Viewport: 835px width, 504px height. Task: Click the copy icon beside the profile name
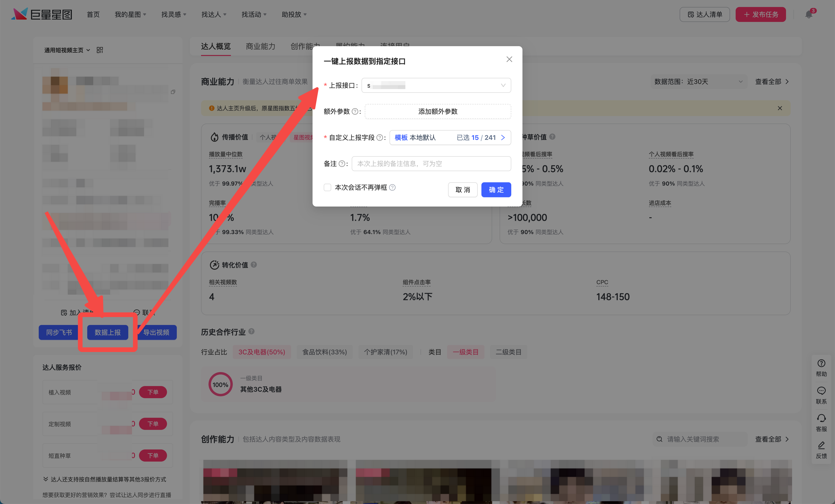click(x=173, y=92)
